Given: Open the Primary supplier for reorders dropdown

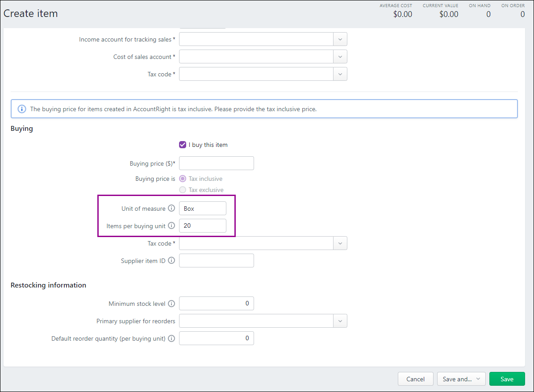Looking at the screenshot, I should click(340, 321).
